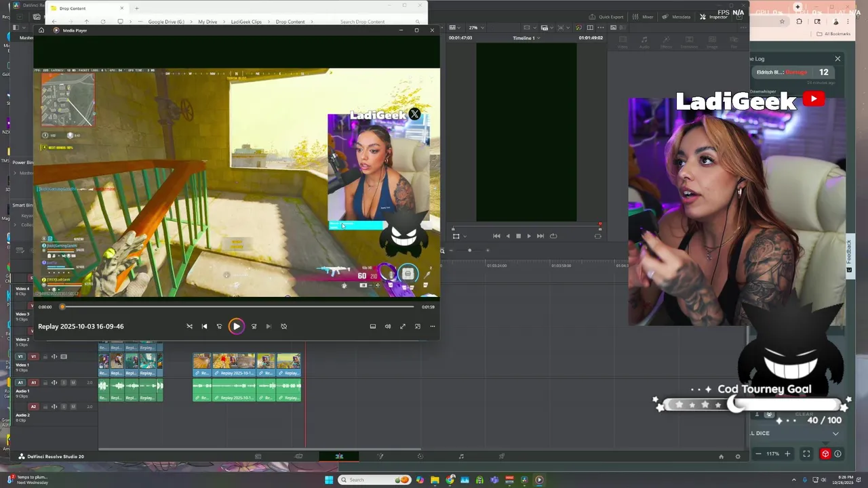Screen dimensions: 868x488
Task: Zoom in timeline with plus button
Action: (487, 251)
